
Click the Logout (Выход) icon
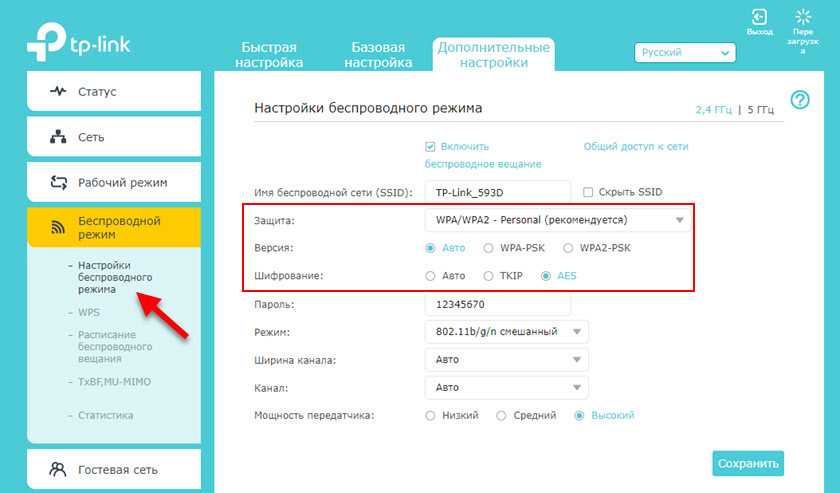click(x=760, y=17)
